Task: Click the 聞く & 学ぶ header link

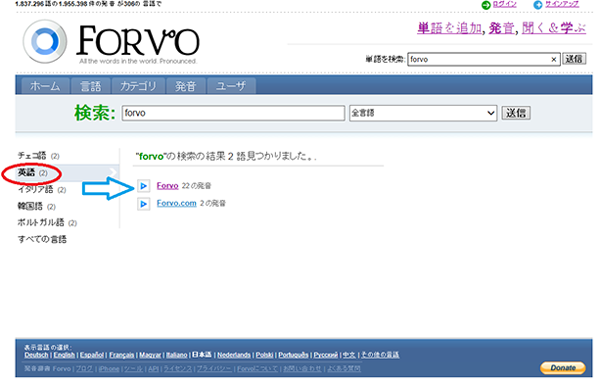Action: (x=554, y=28)
